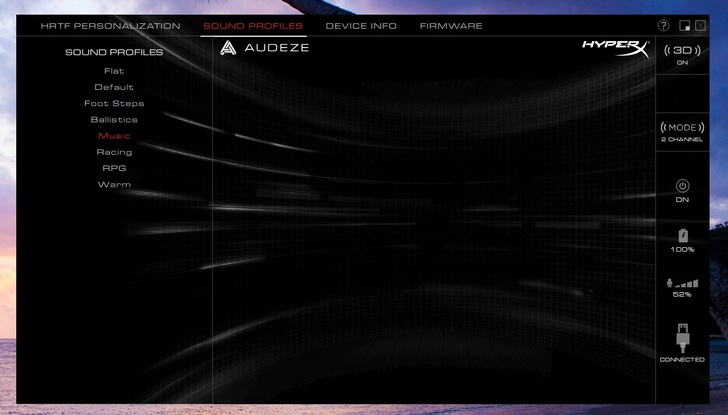This screenshot has height=415, width=728.
Task: Select the RPG sound profile
Action: tap(114, 168)
